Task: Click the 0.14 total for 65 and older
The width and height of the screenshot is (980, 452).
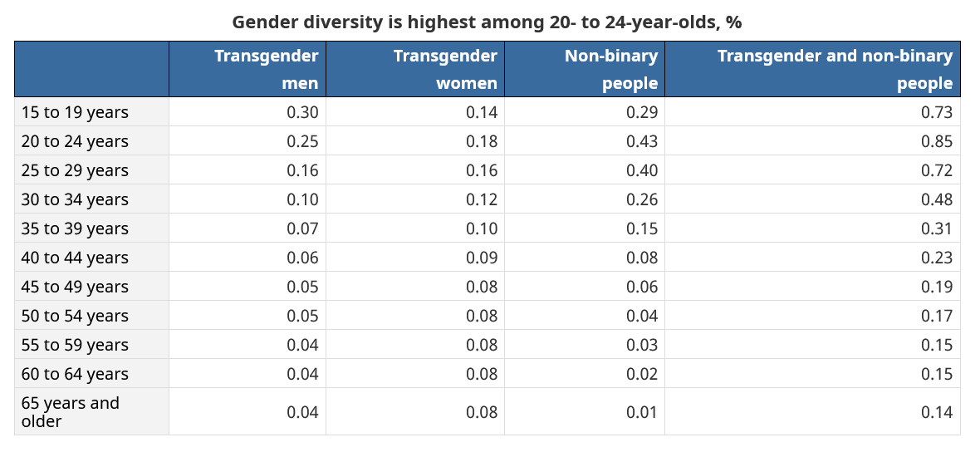Action: [x=937, y=412]
